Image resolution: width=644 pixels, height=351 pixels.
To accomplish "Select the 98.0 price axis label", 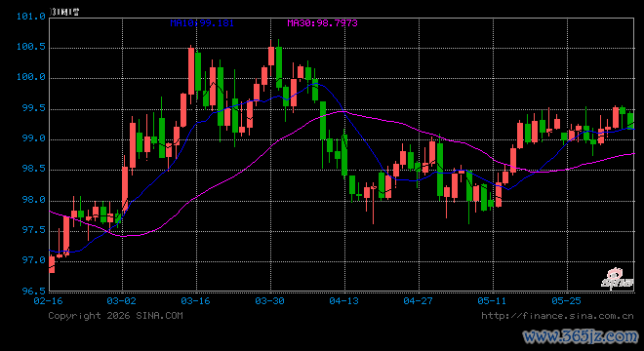I will (34, 200).
